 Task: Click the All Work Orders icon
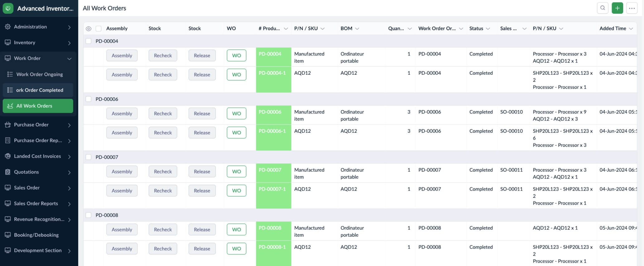click(x=10, y=106)
